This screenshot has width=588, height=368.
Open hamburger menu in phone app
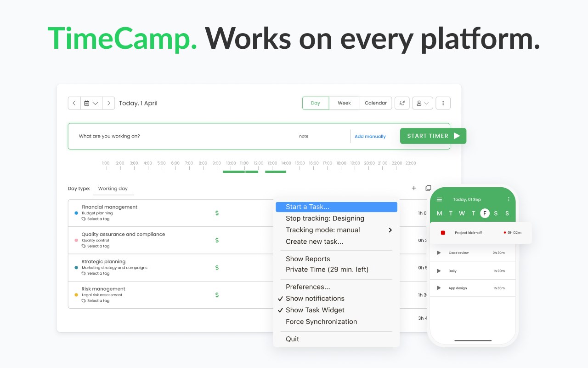[x=439, y=200]
